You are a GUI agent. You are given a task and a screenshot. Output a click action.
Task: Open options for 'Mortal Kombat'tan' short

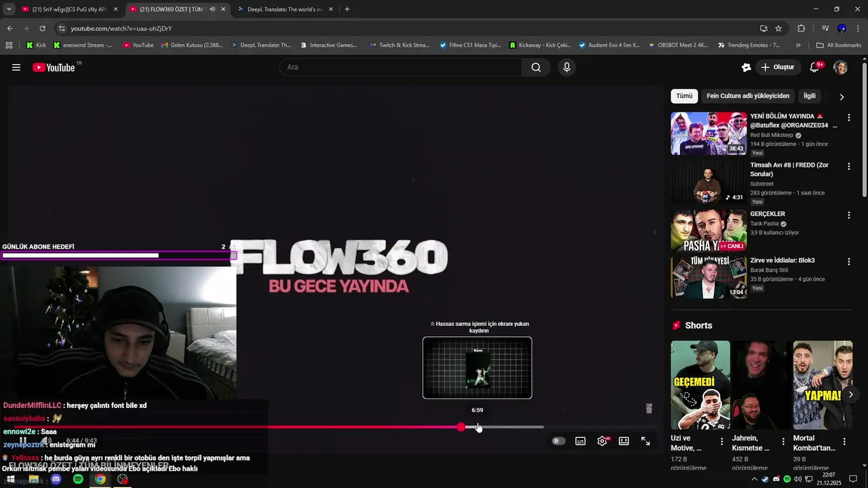click(844, 441)
